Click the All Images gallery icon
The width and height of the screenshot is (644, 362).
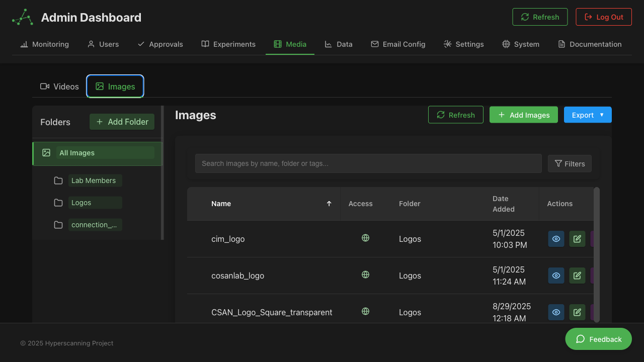(46, 152)
